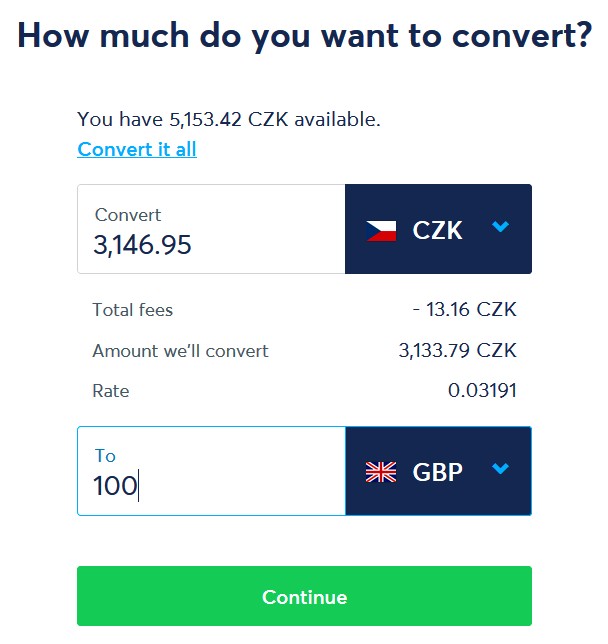Viewport: 608px width, 644px height.
Task: Click the 0.03191 exchange rate value
Action: tap(482, 390)
